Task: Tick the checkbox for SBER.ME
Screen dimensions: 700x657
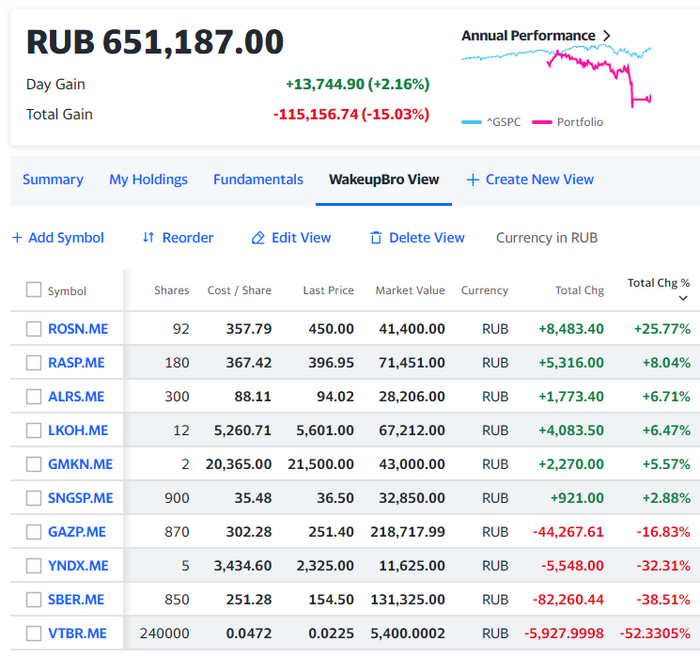Action: pyautogui.click(x=34, y=600)
